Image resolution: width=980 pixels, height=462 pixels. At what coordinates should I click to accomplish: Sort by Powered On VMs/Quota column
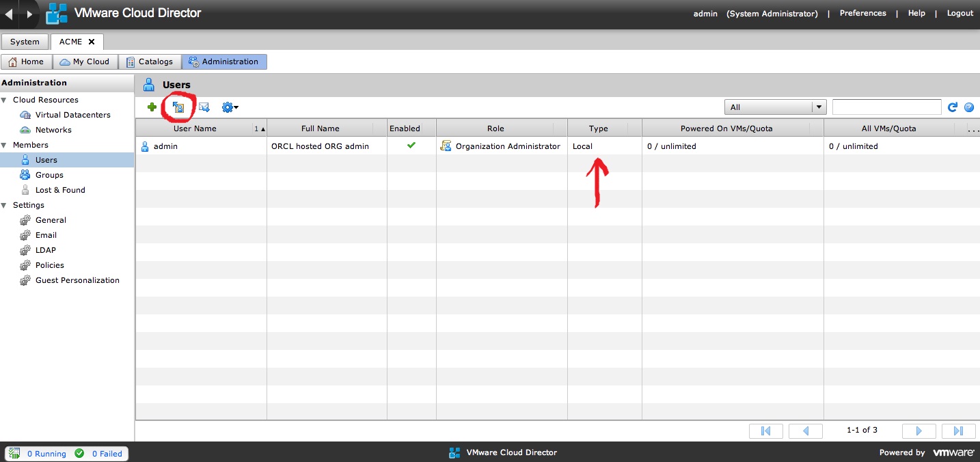(x=733, y=128)
